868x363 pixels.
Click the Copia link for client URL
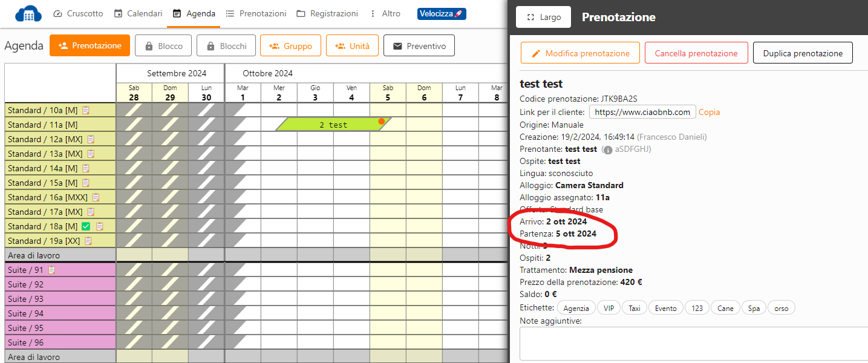709,112
